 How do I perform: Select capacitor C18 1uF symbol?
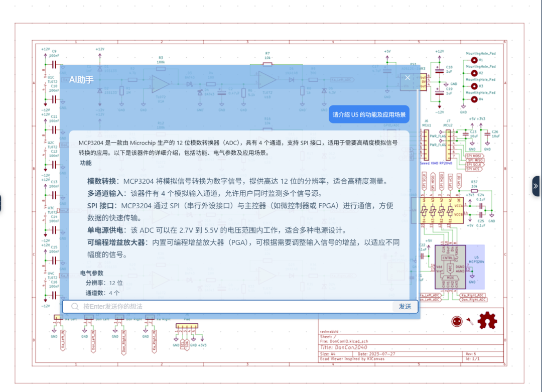pyautogui.click(x=439, y=70)
